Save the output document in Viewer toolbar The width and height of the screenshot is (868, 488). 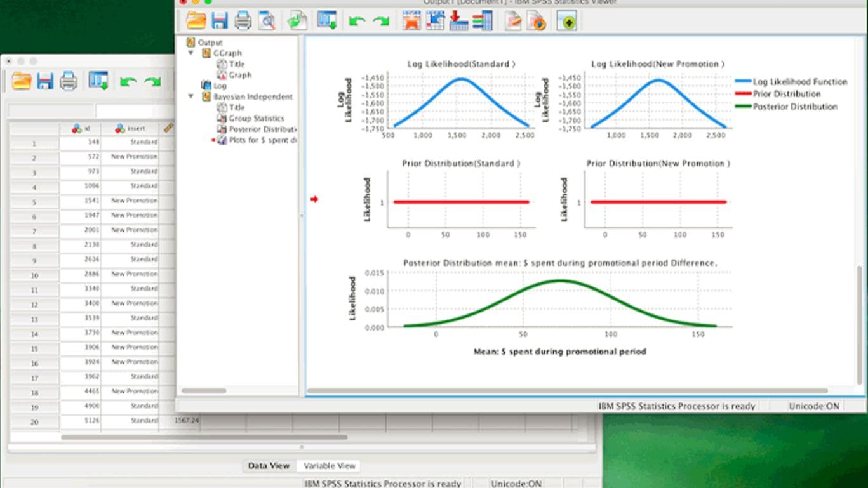click(220, 21)
